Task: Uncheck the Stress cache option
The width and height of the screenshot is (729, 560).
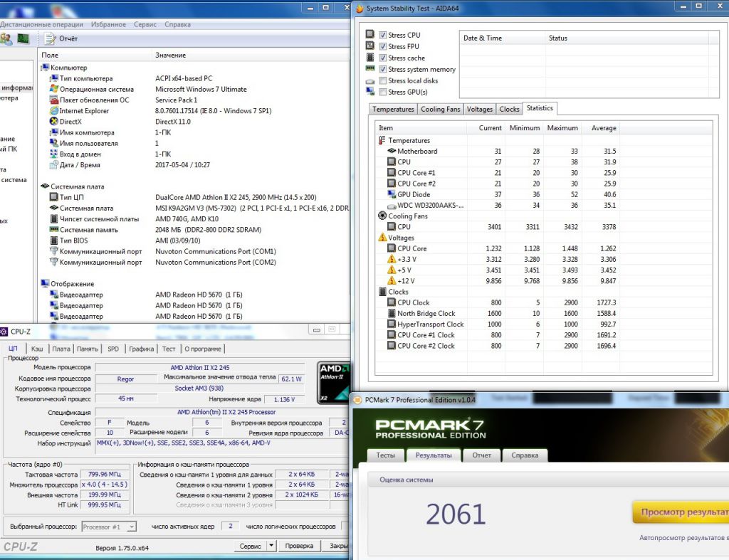Action: tap(382, 58)
